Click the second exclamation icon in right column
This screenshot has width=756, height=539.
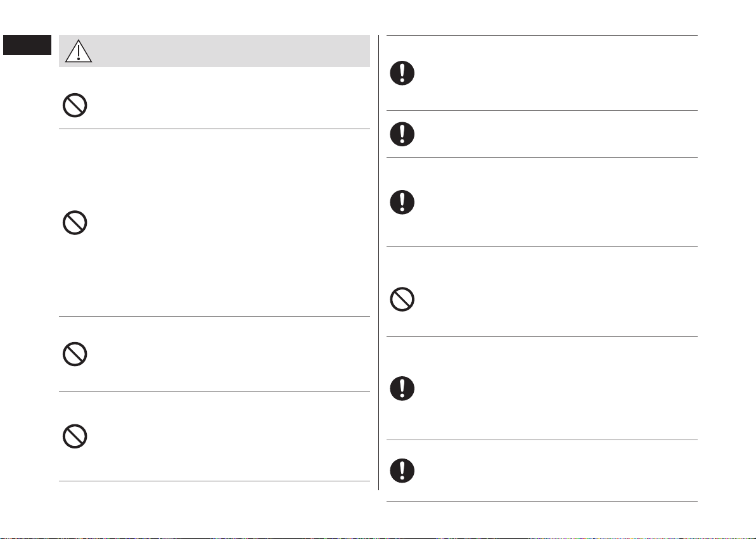click(x=402, y=134)
